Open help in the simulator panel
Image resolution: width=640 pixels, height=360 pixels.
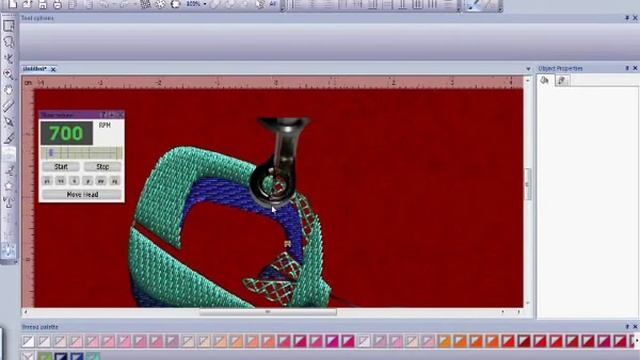[104, 115]
